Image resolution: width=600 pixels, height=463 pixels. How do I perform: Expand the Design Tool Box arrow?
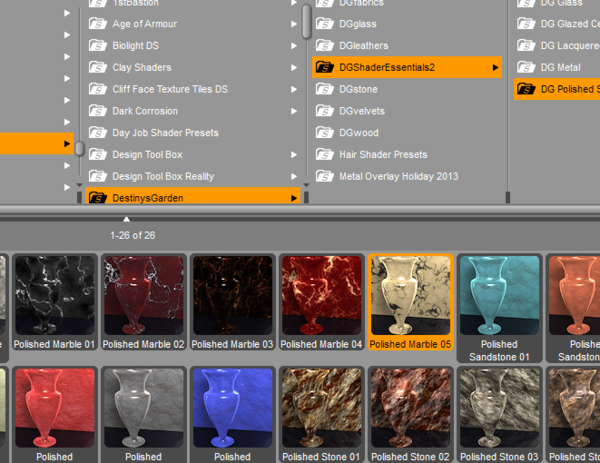tap(294, 155)
